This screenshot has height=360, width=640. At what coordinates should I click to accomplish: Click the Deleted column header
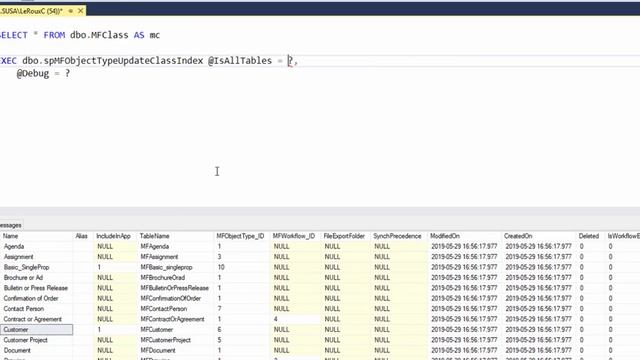[x=589, y=236]
